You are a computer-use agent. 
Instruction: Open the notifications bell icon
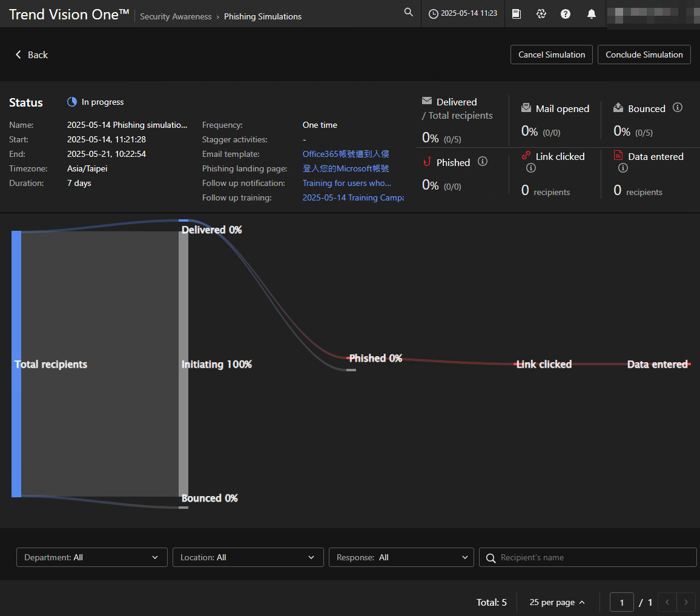(x=592, y=14)
